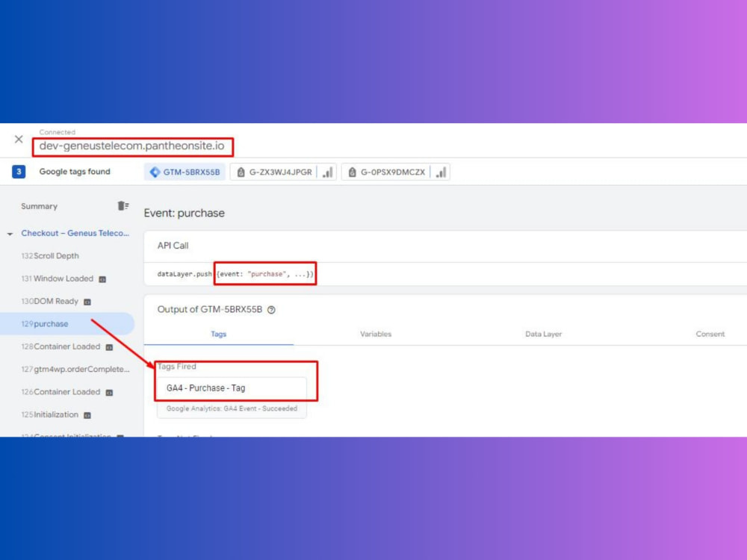Click 'Google tags found' label

[x=75, y=172]
